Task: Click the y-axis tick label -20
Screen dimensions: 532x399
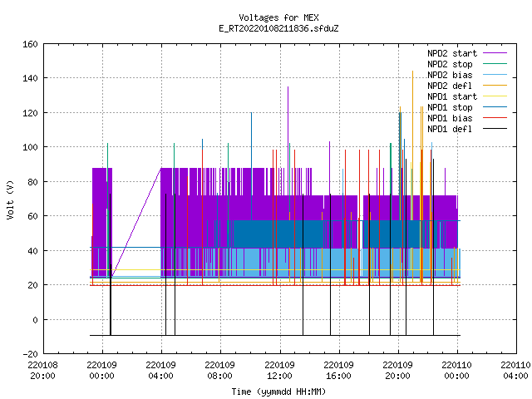Action: pos(30,354)
